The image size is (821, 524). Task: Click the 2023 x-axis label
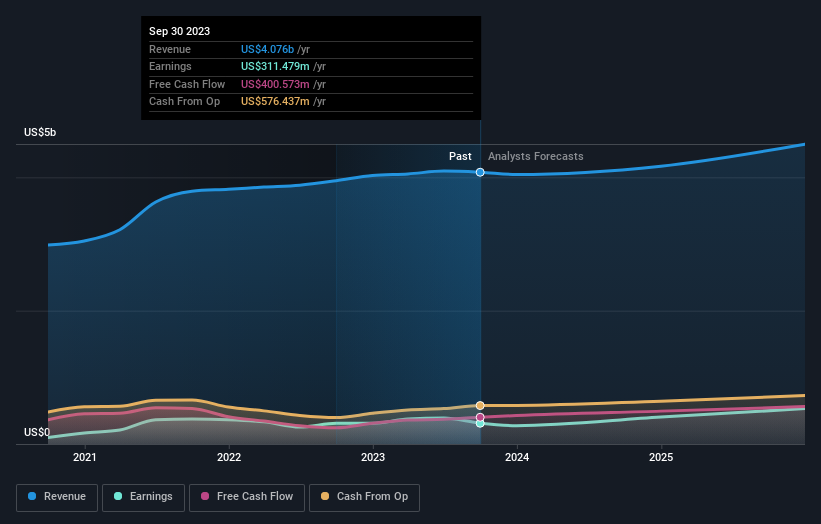[373, 457]
